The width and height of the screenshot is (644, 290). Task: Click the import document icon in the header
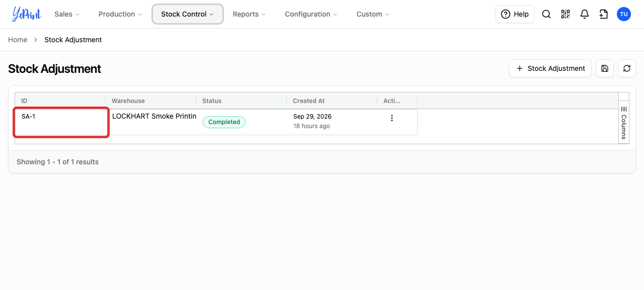point(604,14)
